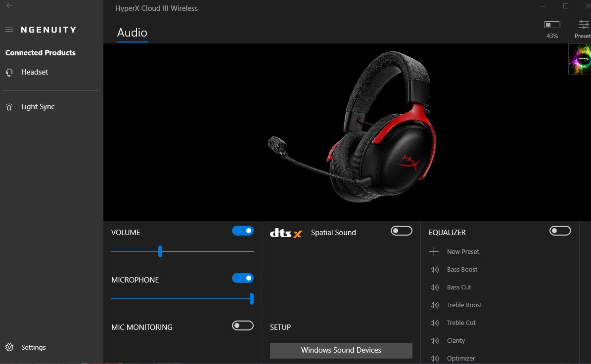Enable DTS Spatial Sound switch

point(402,231)
